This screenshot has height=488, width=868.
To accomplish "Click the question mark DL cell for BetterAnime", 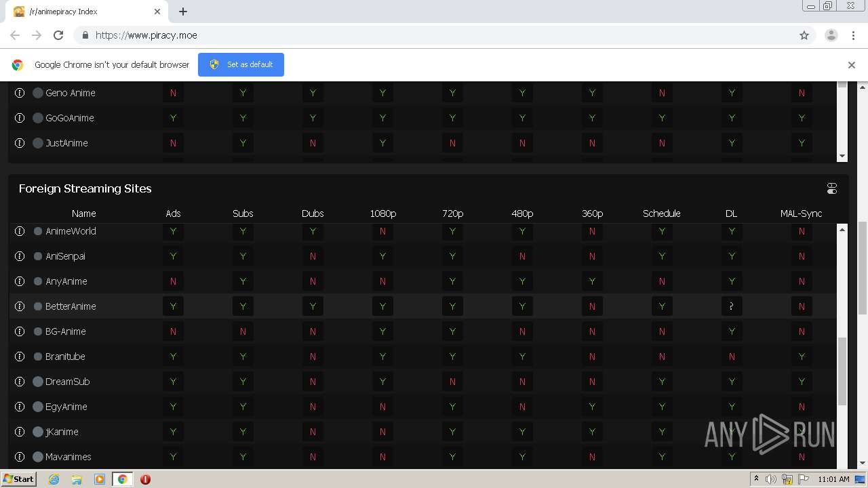I will click(732, 306).
